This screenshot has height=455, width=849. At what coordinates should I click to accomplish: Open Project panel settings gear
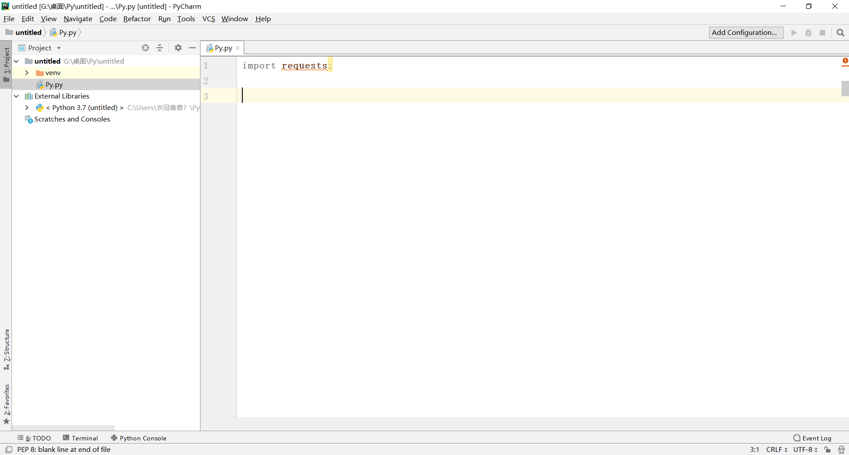coord(178,48)
